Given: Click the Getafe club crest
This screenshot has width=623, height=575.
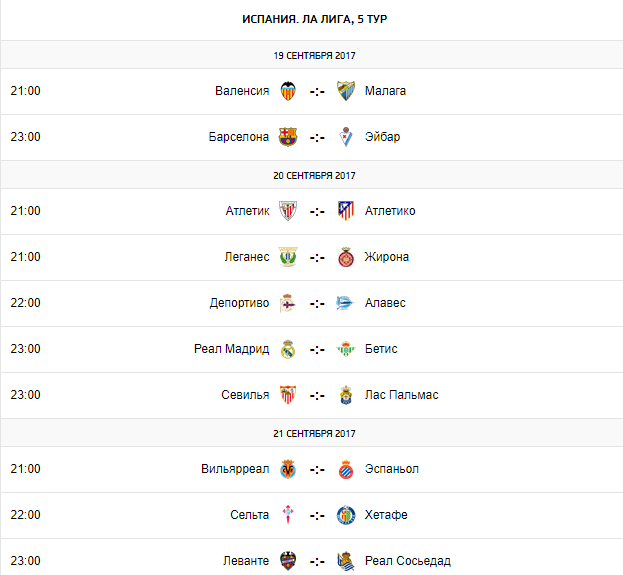Looking at the screenshot, I should pos(346,515).
